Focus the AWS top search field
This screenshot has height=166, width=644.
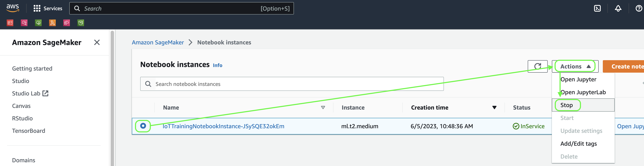coord(182,9)
